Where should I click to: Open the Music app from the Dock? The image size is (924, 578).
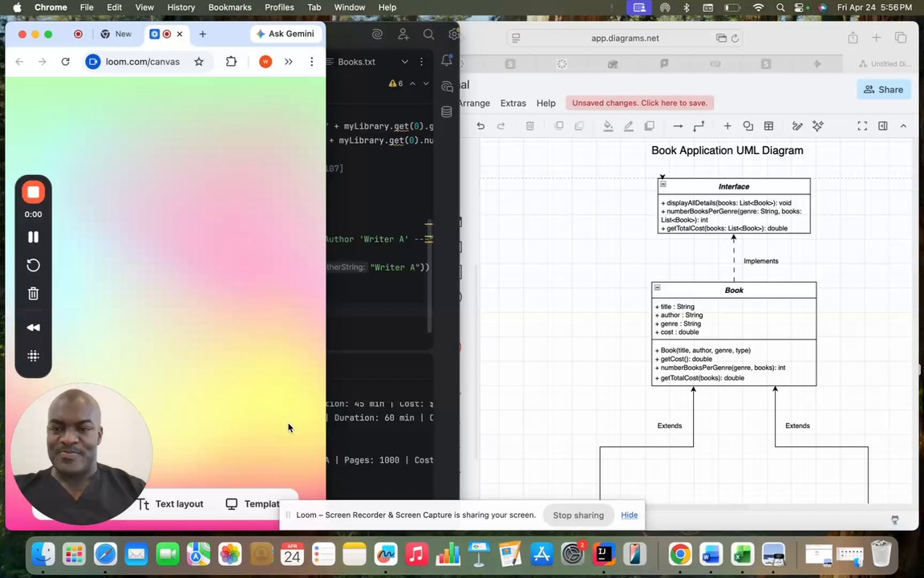[x=416, y=554]
